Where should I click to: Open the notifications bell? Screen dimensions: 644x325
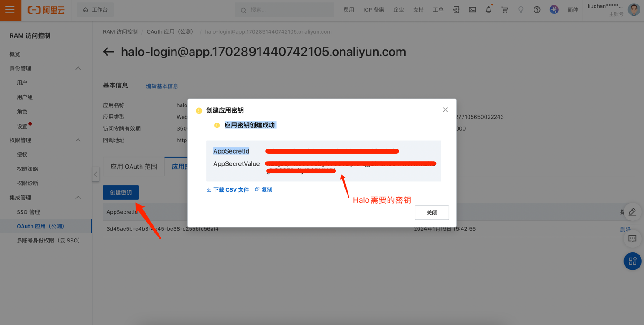(x=489, y=9)
